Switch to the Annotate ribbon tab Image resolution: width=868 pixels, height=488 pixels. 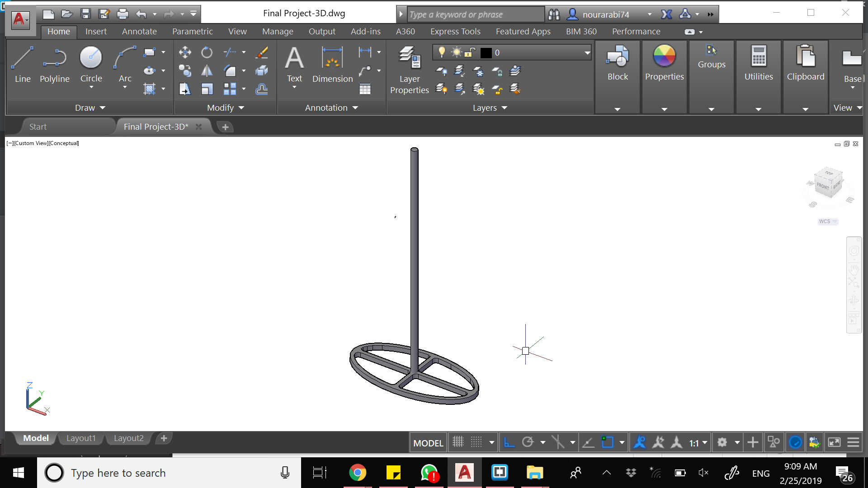[139, 32]
